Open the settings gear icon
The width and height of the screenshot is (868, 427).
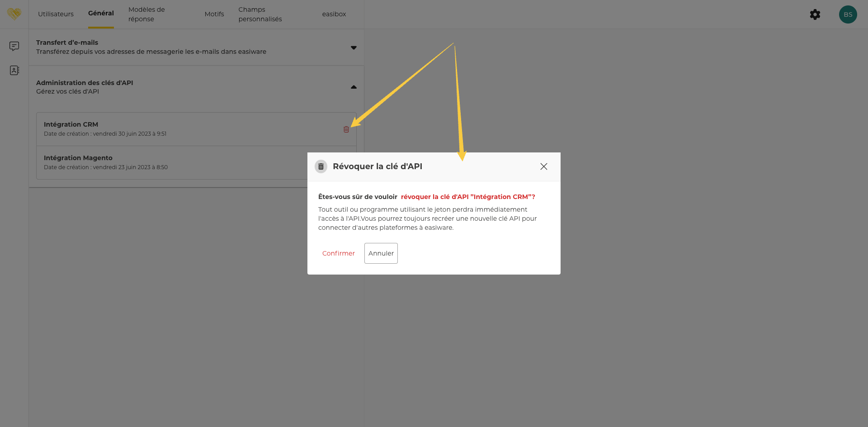815,14
